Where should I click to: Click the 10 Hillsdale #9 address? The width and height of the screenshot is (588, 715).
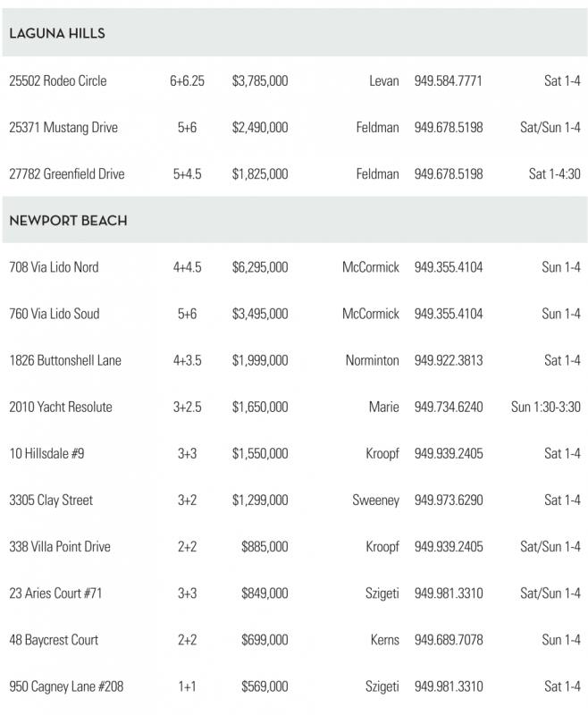(x=46, y=453)
